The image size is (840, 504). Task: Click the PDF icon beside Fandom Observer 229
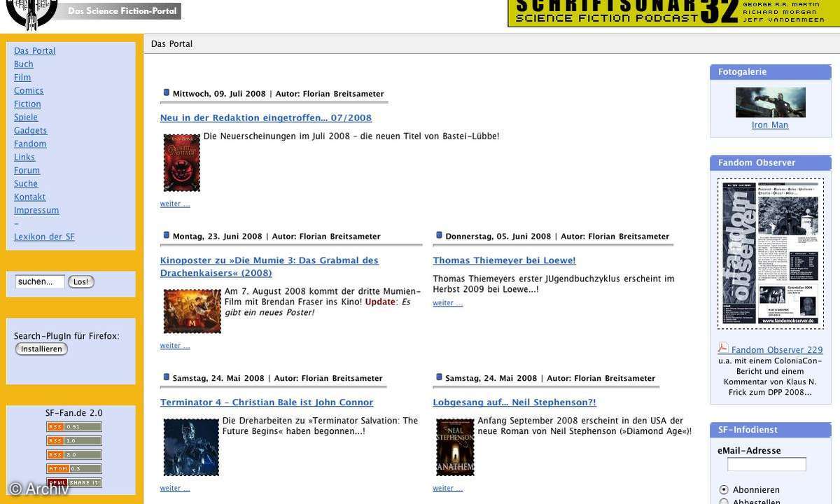coord(723,348)
